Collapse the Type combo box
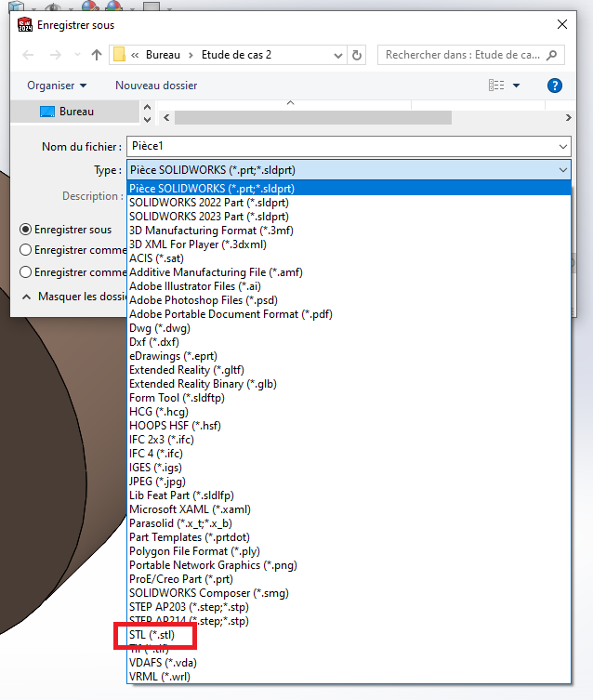The image size is (593, 700). pos(563,170)
